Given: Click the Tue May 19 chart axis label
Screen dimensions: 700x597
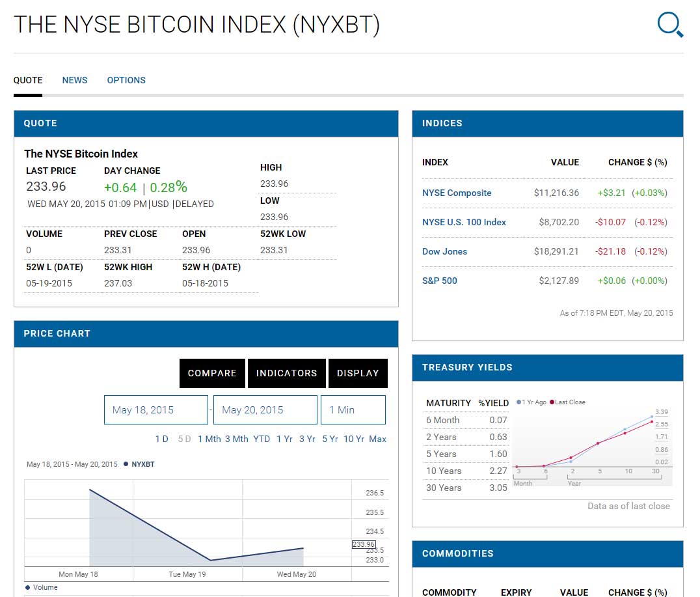Looking at the screenshot, I should [x=187, y=574].
